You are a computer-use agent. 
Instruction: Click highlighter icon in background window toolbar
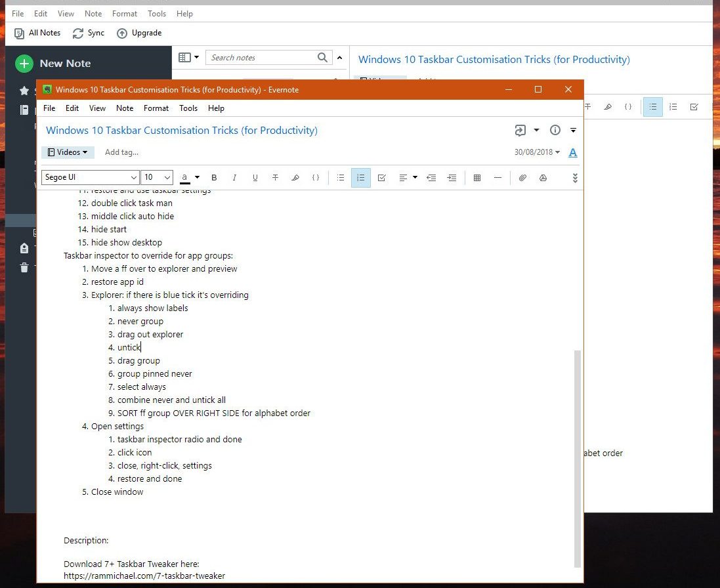(608, 107)
